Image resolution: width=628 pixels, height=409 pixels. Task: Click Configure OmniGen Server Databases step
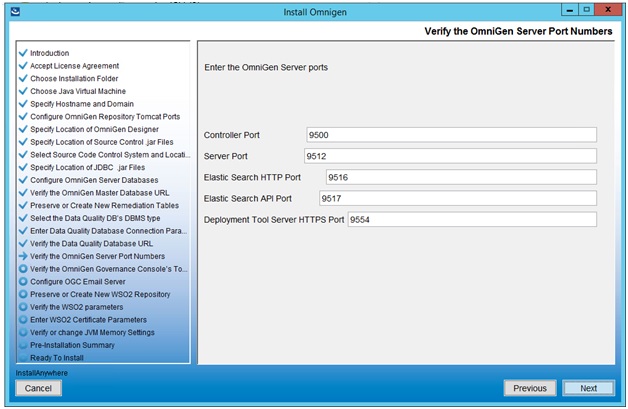[x=94, y=180]
